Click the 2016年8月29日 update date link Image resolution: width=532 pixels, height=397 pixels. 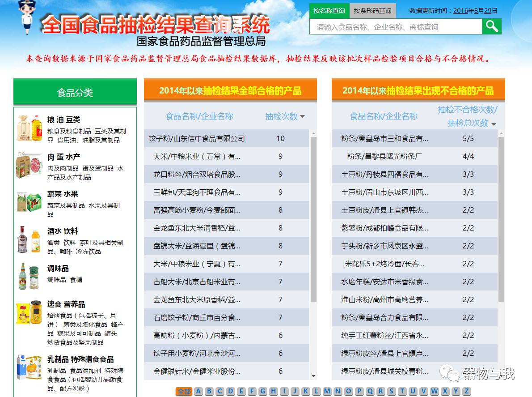click(x=475, y=11)
